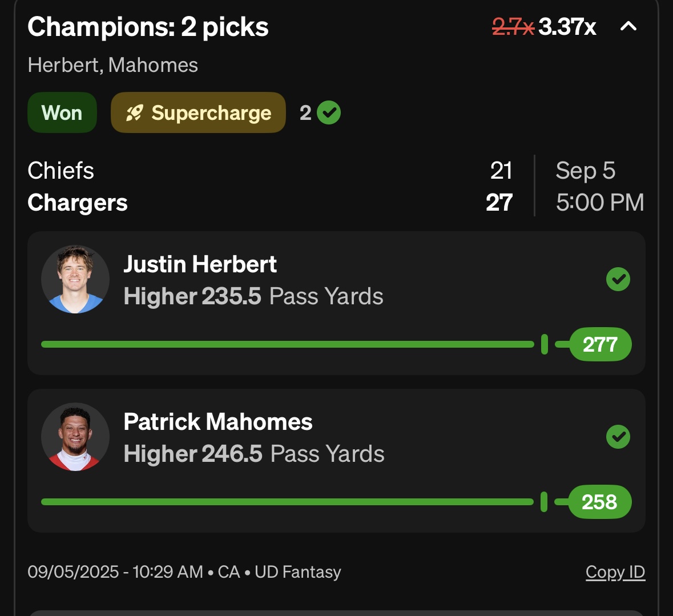This screenshot has width=673, height=616.
Task: Click Mahomes' 246.5 line marker on bar
Action: 544,502
